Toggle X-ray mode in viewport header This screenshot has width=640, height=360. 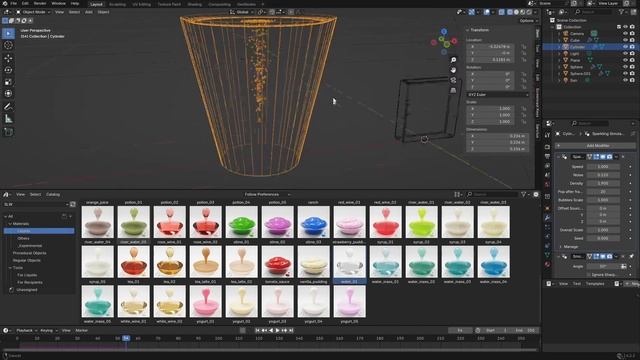point(501,12)
